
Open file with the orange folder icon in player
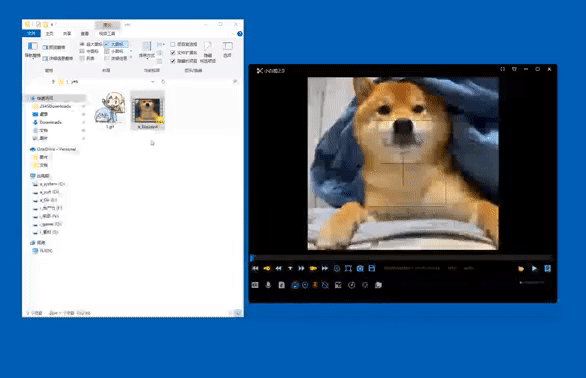521,268
